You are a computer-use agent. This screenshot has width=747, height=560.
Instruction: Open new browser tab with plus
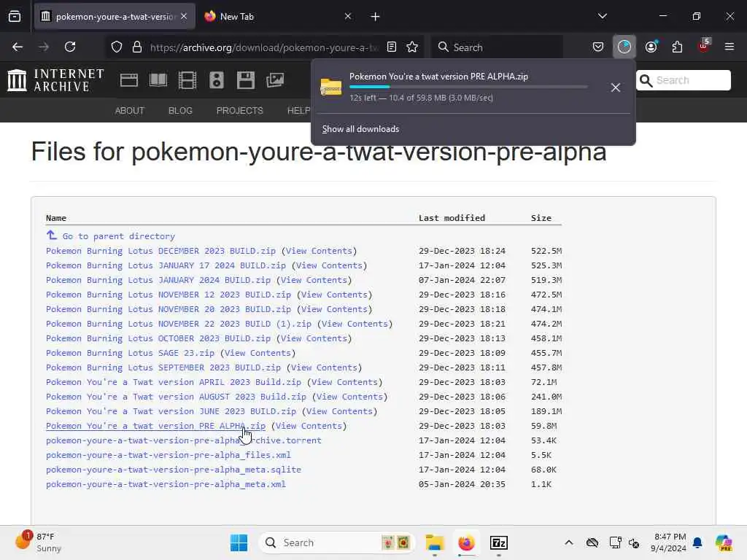pos(375,17)
